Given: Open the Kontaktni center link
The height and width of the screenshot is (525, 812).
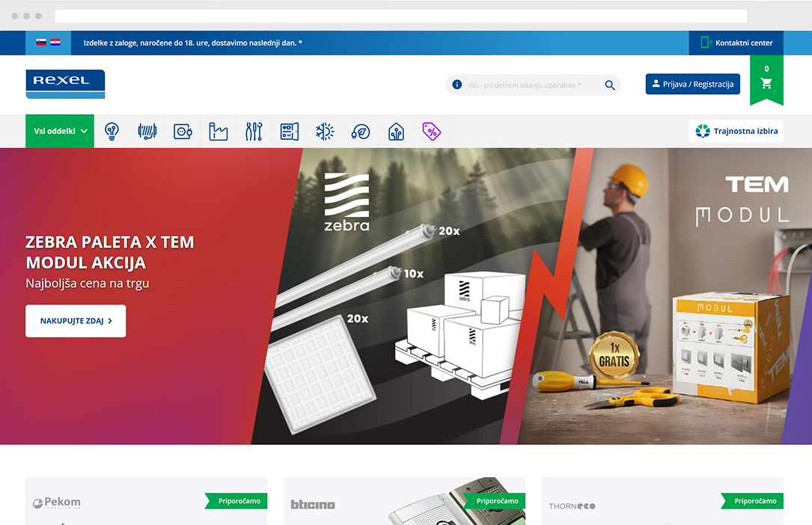Looking at the screenshot, I should click(x=736, y=43).
